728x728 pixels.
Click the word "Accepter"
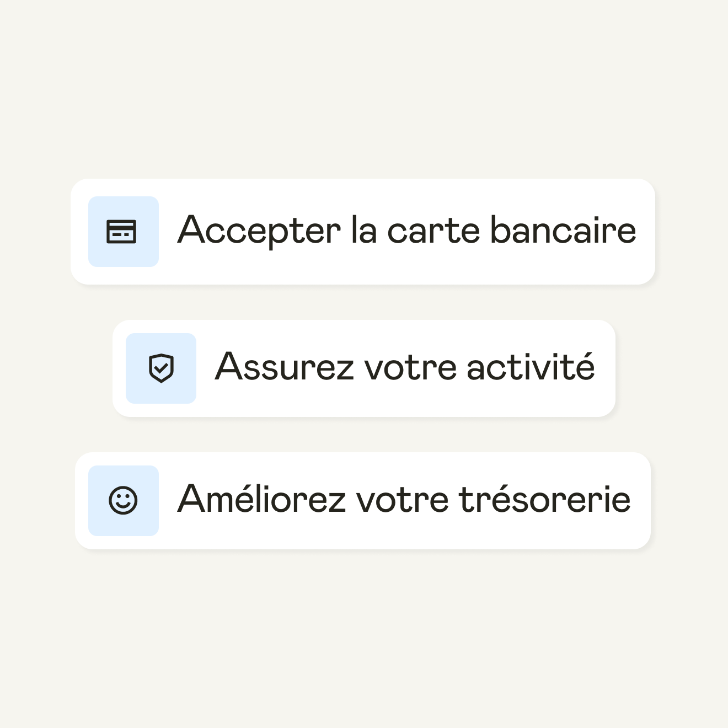coord(259,231)
